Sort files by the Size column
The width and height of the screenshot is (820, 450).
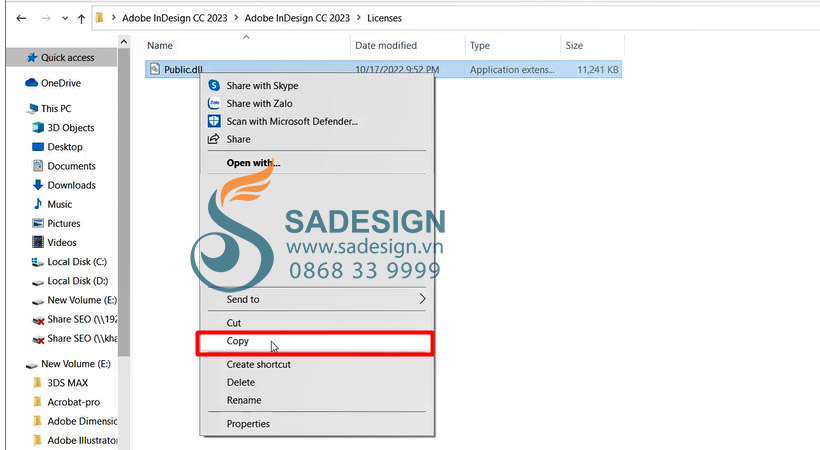coord(574,46)
